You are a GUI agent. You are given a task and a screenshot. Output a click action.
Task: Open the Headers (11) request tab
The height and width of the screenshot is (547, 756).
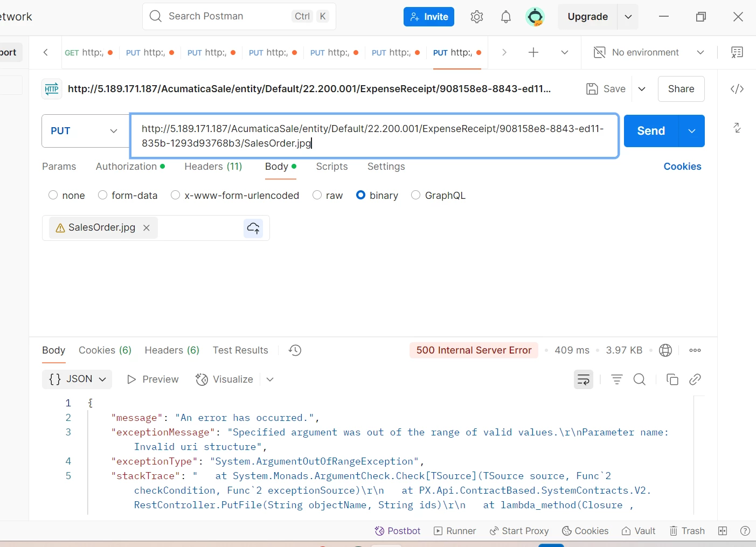[213, 167]
